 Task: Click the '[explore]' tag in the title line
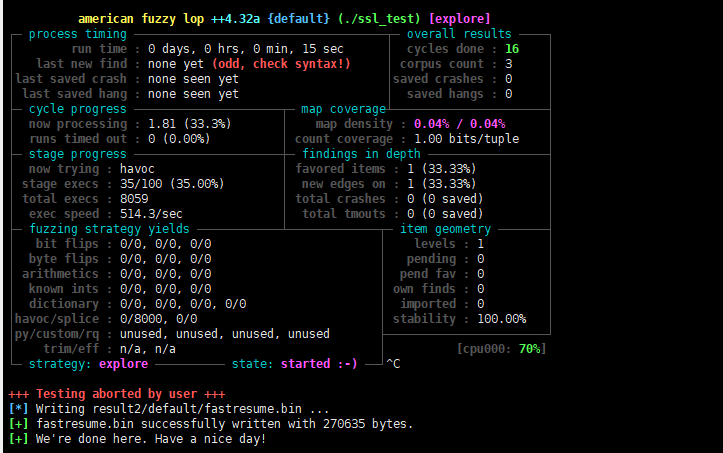tap(460, 19)
